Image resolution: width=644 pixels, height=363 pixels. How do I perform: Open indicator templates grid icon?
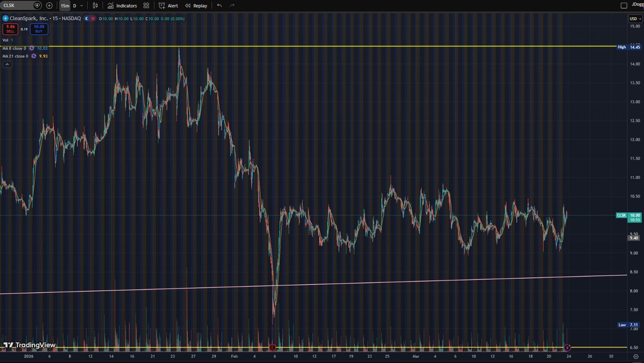[x=146, y=5]
